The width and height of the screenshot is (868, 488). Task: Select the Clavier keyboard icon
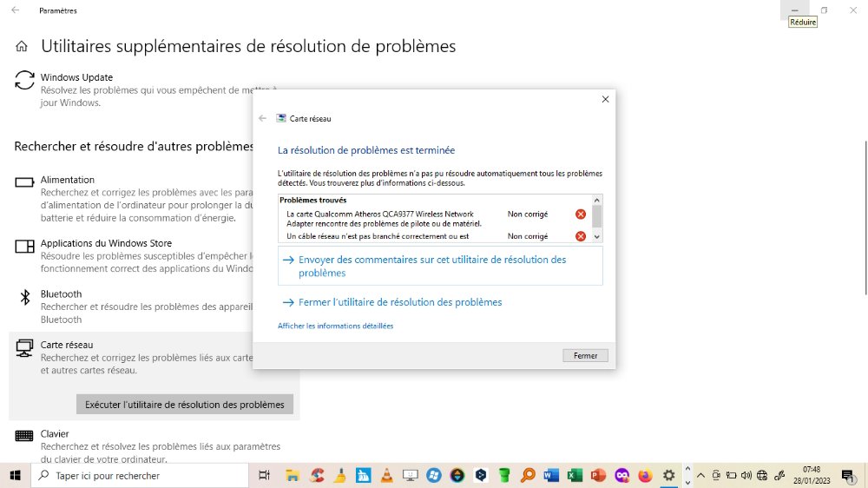23,436
